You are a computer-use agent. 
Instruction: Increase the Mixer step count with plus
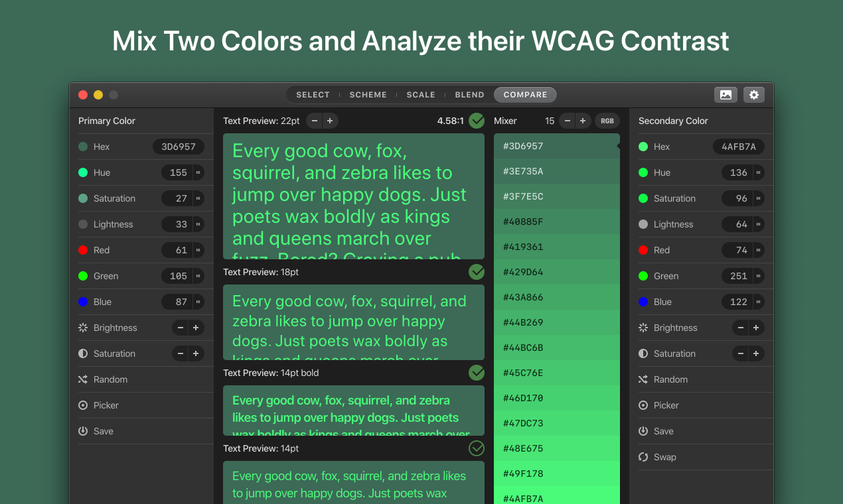[x=583, y=121]
